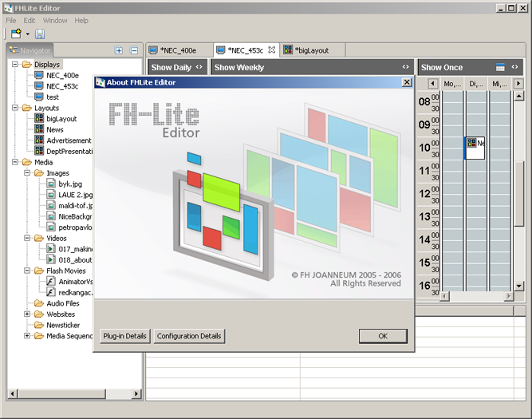This screenshot has width=532, height=419.
Task: Click the 018_about video file icon
Action: point(51,259)
